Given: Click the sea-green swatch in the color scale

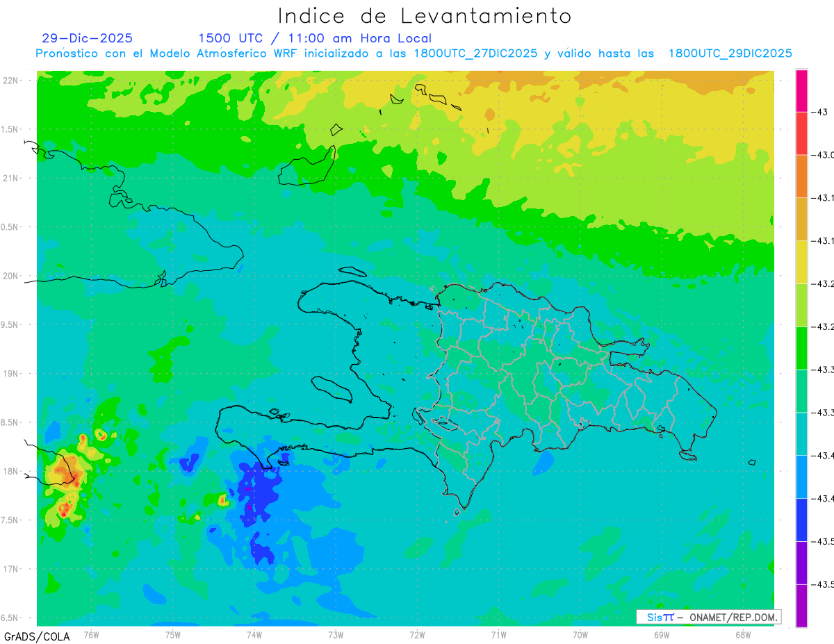Looking at the screenshot, I should click(x=801, y=391).
